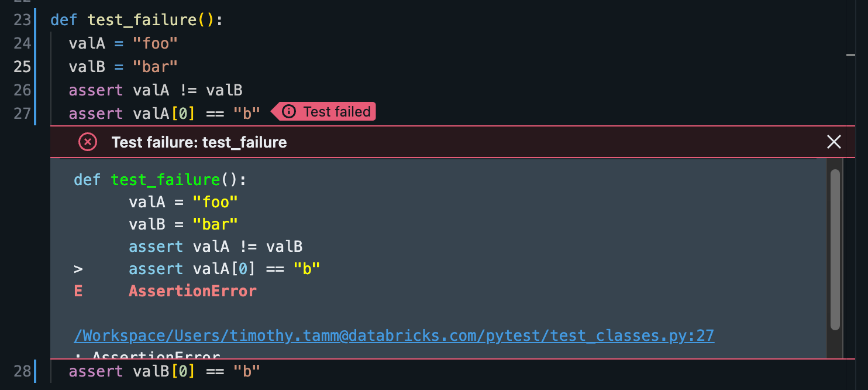Select the Test failure: test_failure header title

click(x=199, y=142)
